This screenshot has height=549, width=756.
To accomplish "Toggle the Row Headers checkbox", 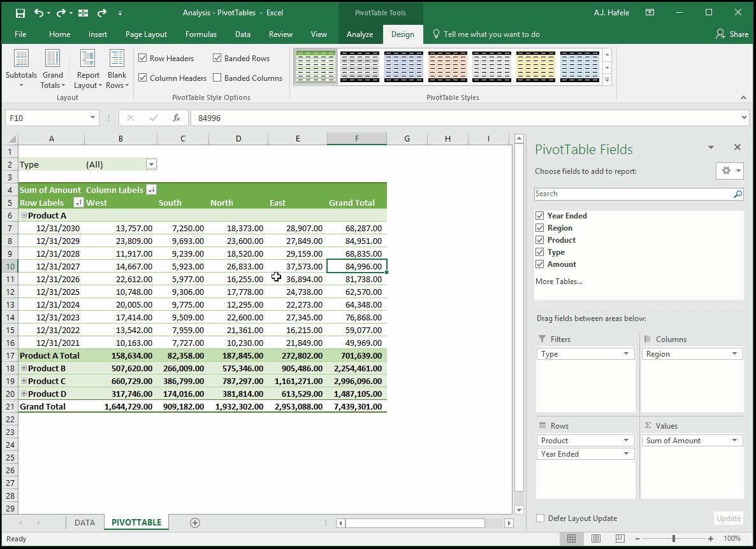I will pyautogui.click(x=143, y=58).
